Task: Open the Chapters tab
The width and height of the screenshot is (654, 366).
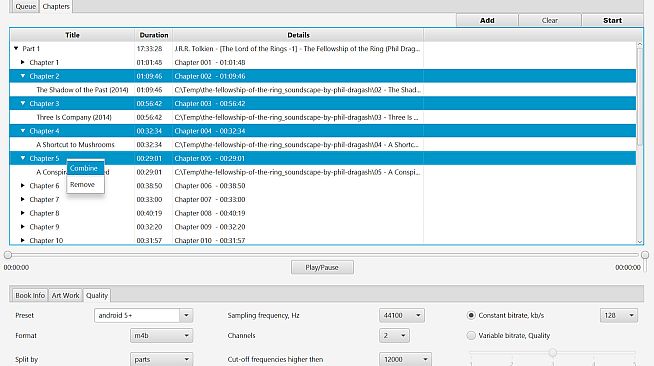Action: coord(56,7)
